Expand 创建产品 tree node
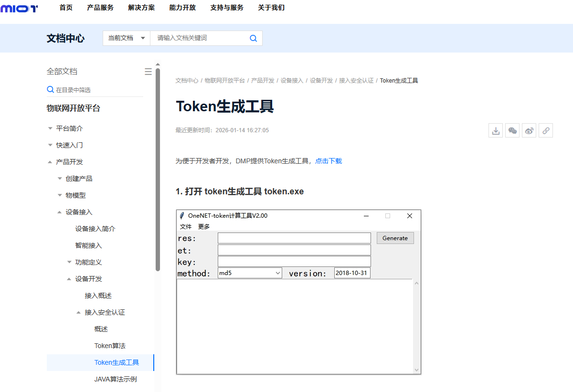Viewport: 573px width, 392px height. point(60,179)
